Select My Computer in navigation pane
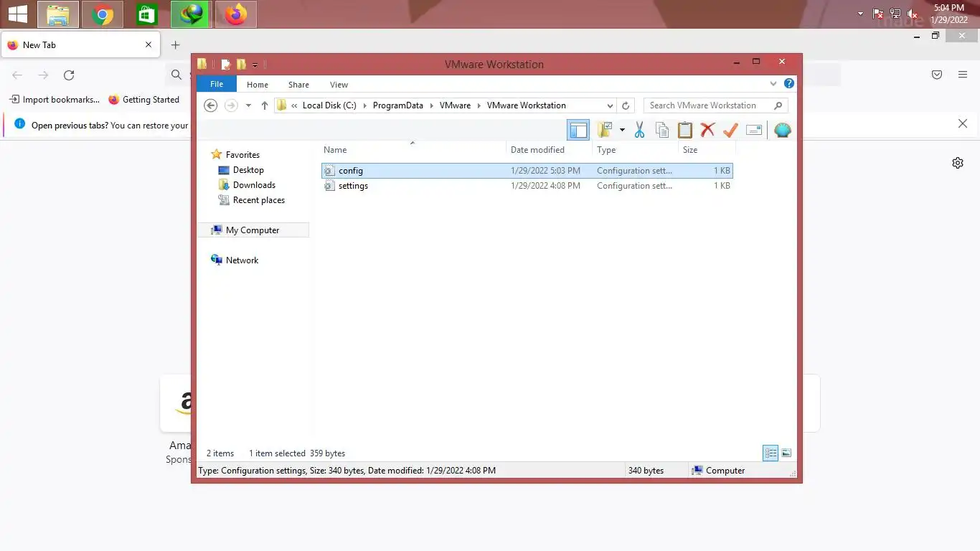The width and height of the screenshot is (980, 551). pos(253,230)
